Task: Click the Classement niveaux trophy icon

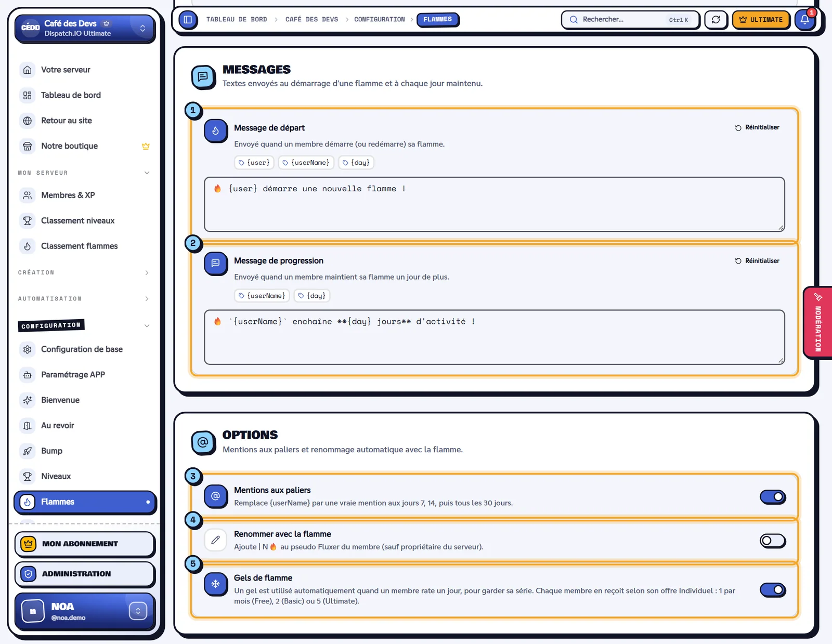Action: [28, 220]
